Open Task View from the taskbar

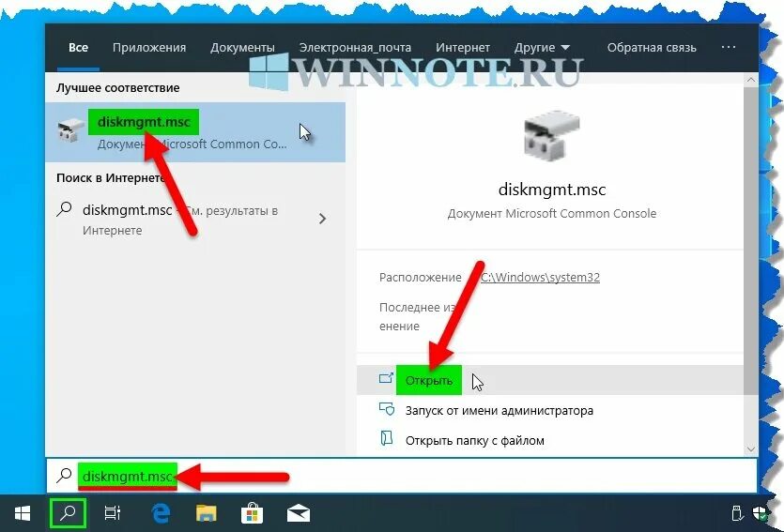click(x=112, y=513)
